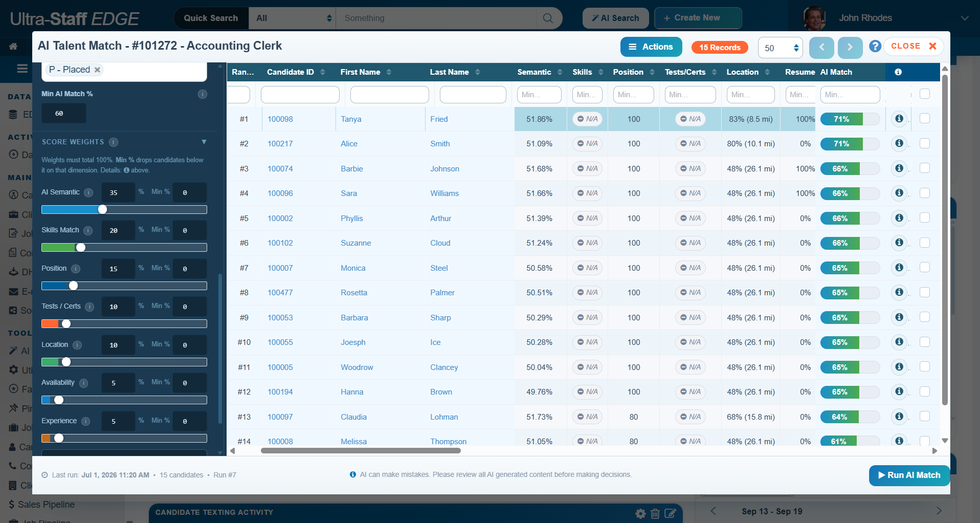The height and width of the screenshot is (523, 980).
Task: Open the Quick Search category dropdown
Action: coord(293,18)
